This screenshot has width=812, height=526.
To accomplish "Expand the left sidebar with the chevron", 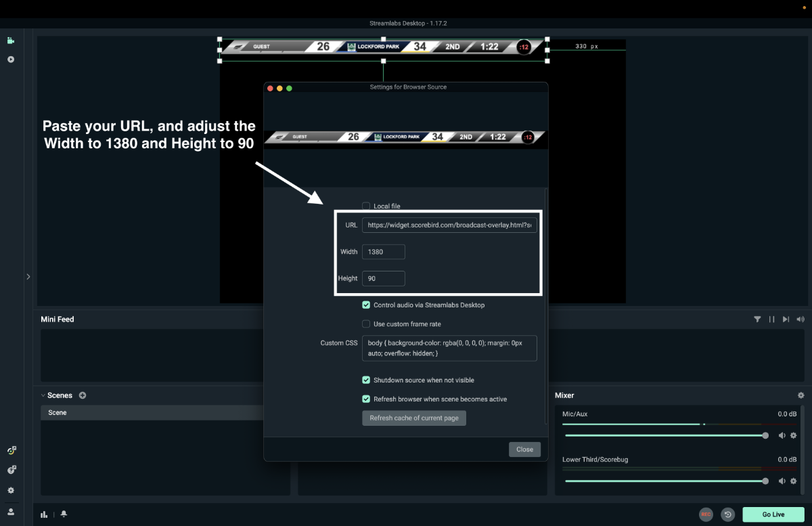I will [28, 276].
